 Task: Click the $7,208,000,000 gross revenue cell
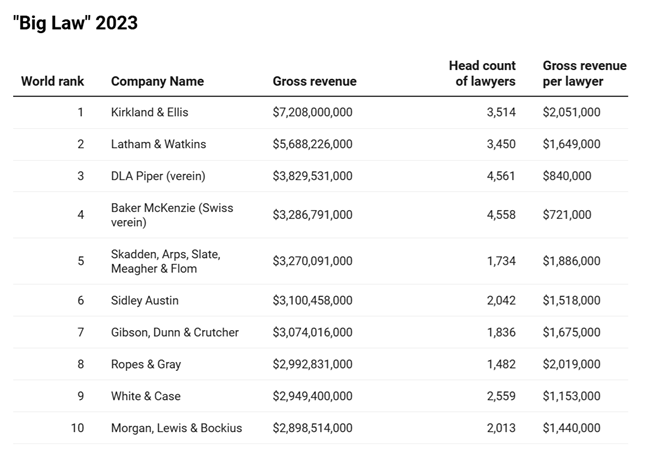312,112
